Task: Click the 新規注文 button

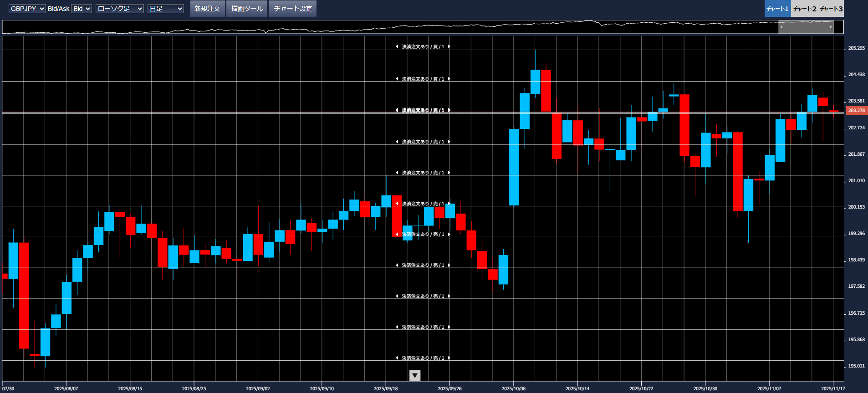Action: (207, 9)
